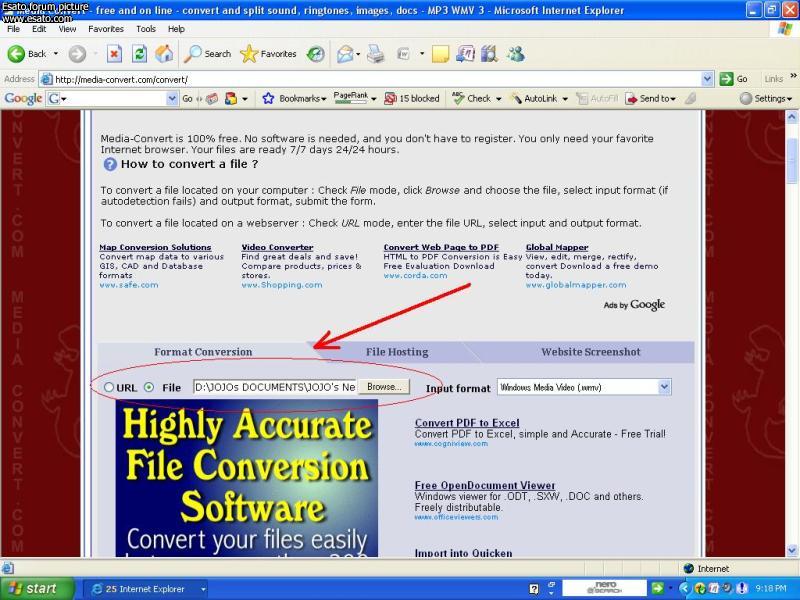
Task: Click the Bookmarks star on Google toolbar
Action: point(268,98)
